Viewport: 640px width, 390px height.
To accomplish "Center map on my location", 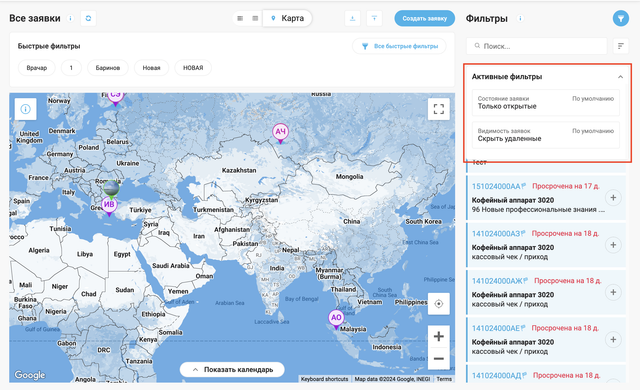I will click(439, 304).
